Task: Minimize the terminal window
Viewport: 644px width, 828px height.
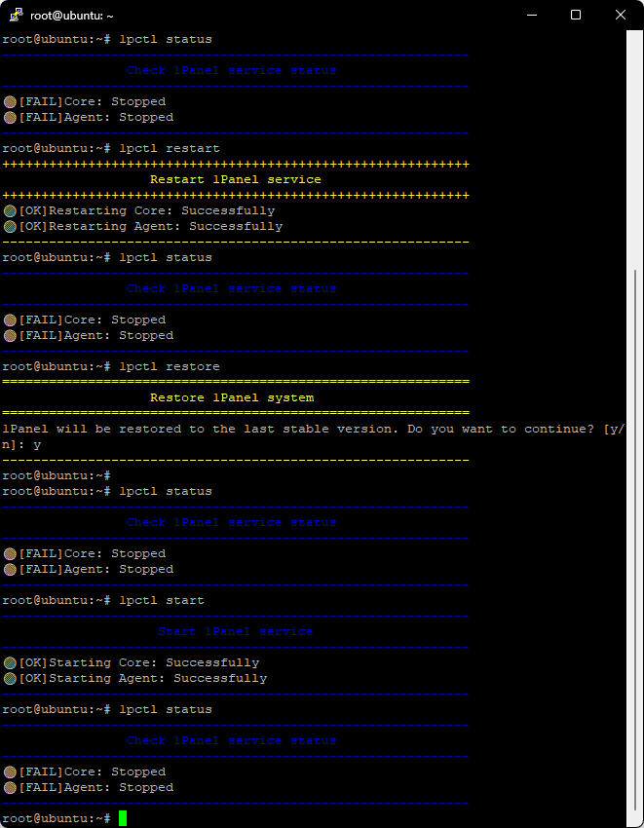Action: coord(532,16)
